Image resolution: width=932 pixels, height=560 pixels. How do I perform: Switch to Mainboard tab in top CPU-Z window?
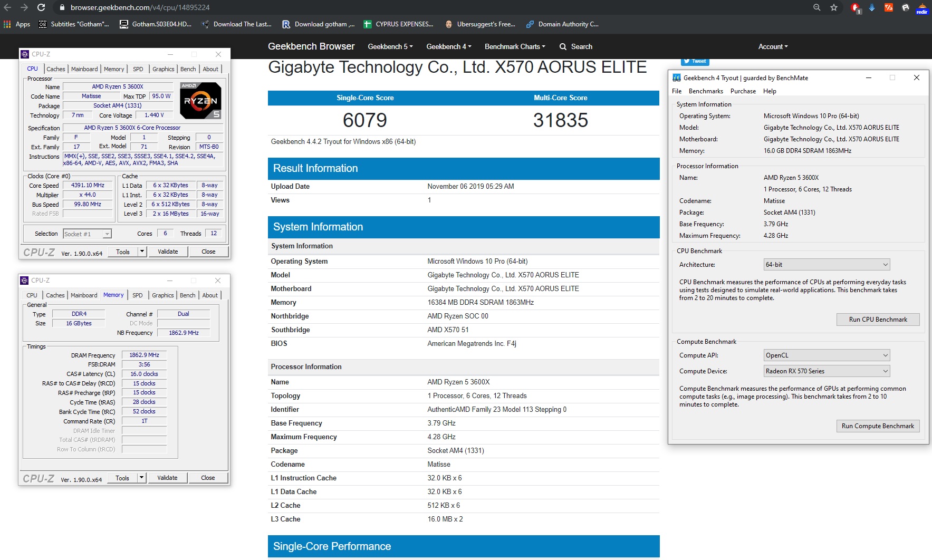click(84, 69)
